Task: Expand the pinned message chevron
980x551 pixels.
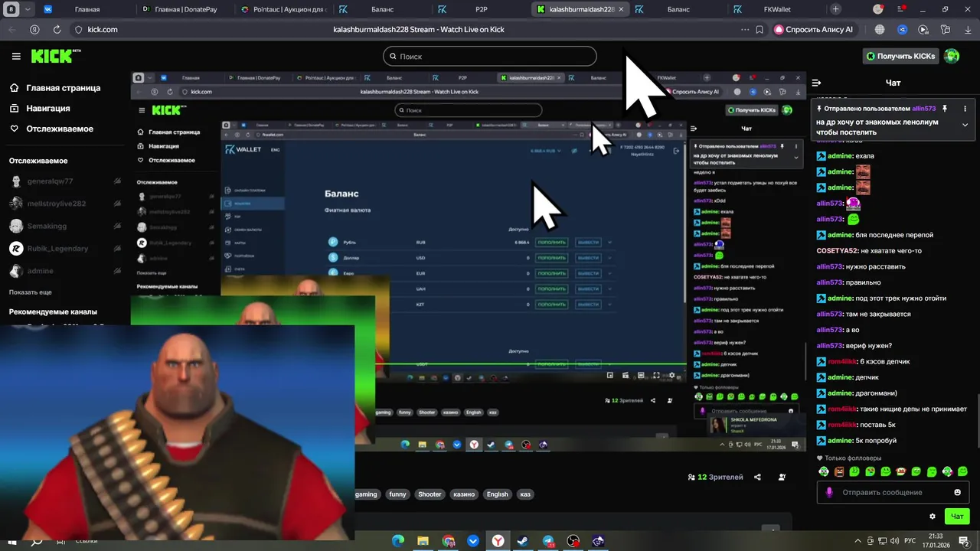Action: [x=965, y=124]
